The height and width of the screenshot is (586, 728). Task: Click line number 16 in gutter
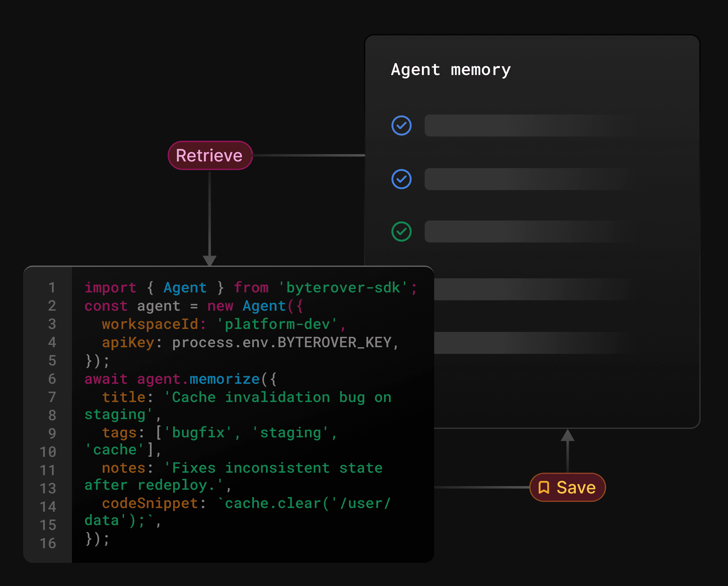(x=48, y=543)
